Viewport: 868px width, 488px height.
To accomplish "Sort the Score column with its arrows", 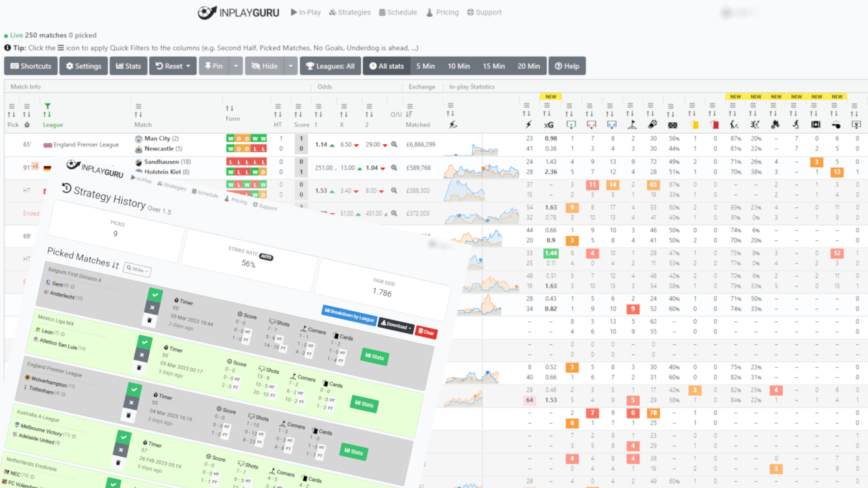I will tap(298, 114).
